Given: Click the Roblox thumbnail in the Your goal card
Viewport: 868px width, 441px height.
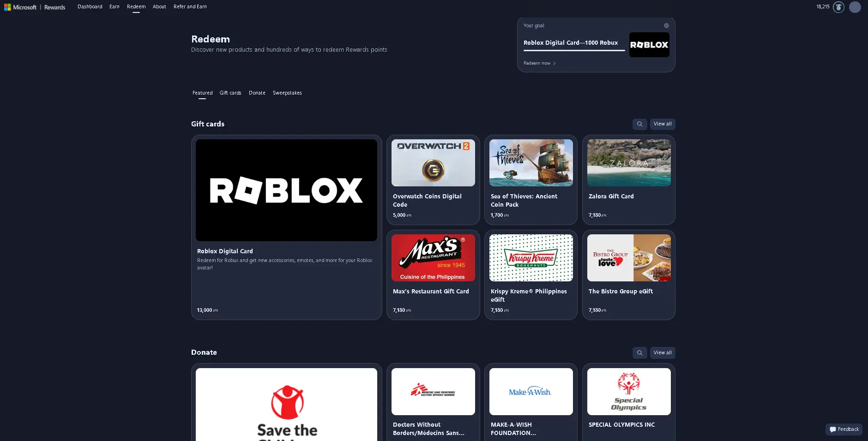Looking at the screenshot, I should coord(649,45).
